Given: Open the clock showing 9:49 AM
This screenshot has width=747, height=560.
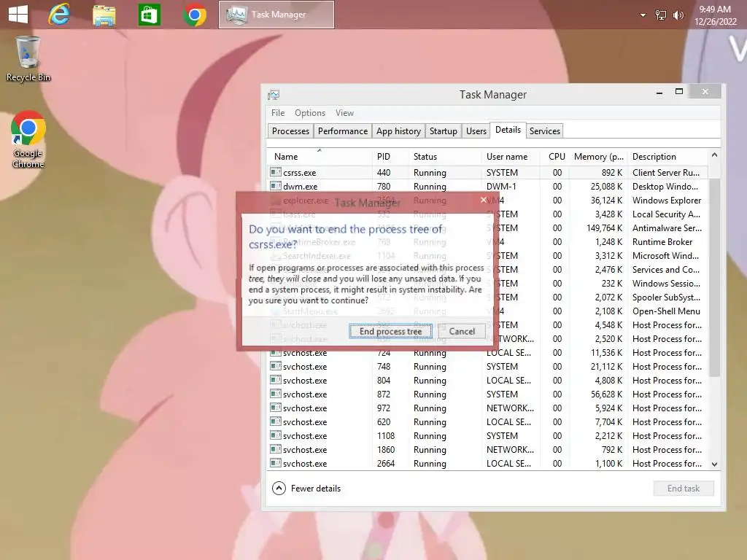Looking at the screenshot, I should pyautogui.click(x=715, y=15).
